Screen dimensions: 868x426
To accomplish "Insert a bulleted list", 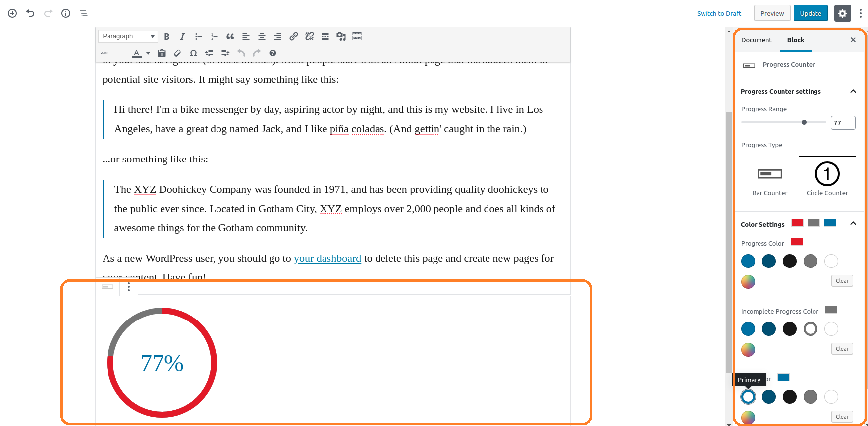I will click(x=199, y=36).
